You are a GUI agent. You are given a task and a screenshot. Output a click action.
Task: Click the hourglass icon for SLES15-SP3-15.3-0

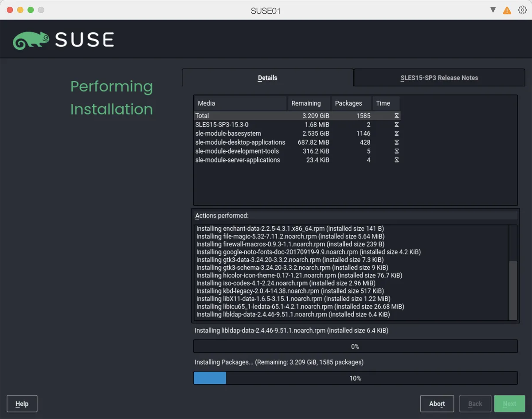[x=397, y=124]
